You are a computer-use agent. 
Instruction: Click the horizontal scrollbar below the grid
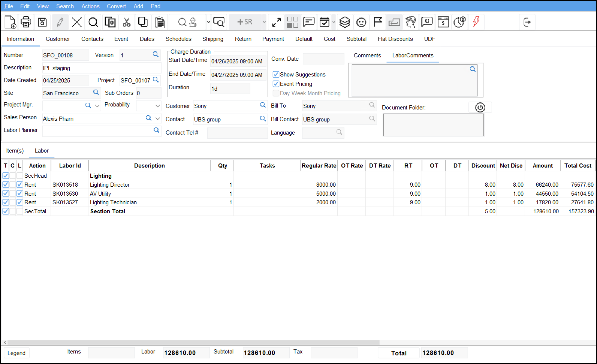[x=193, y=342]
